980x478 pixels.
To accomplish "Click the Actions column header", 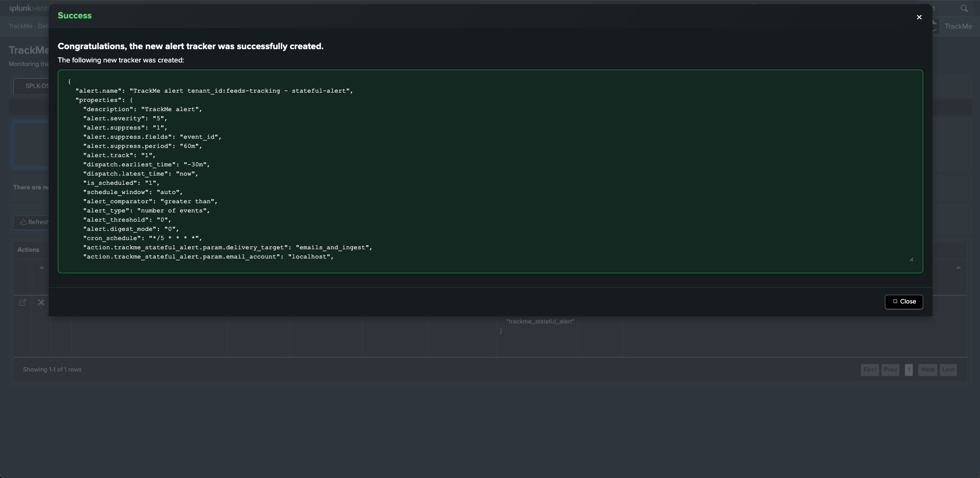I will point(28,250).
